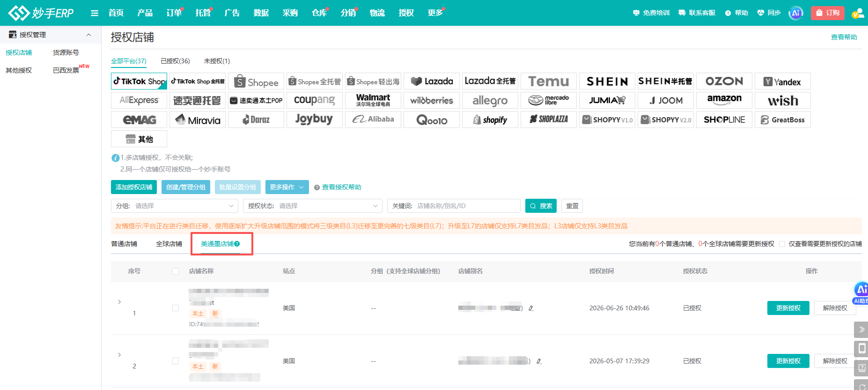868x390 pixels.
Task: Open 巴西发票 in the sidebar
Action: [66, 70]
